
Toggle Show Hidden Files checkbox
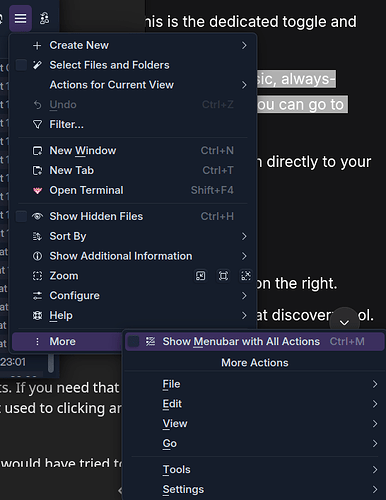coord(22,217)
